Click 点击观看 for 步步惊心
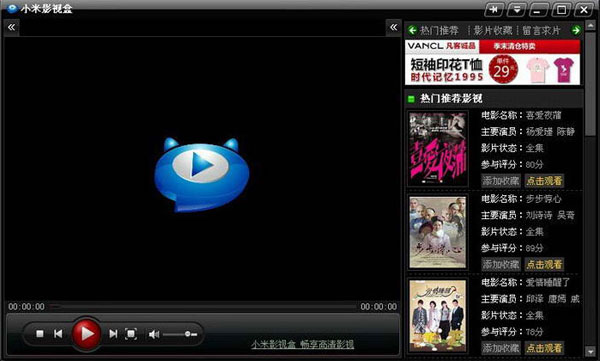This screenshot has height=361, width=600. pos(544,264)
